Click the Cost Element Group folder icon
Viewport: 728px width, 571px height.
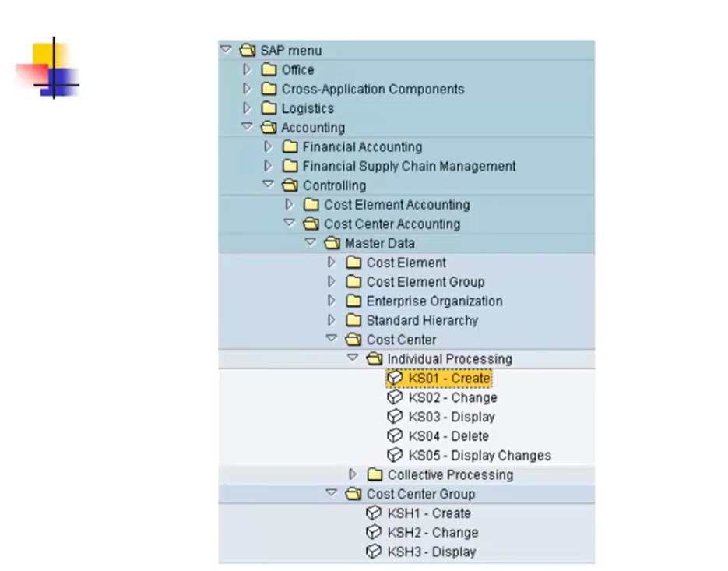pos(353,281)
